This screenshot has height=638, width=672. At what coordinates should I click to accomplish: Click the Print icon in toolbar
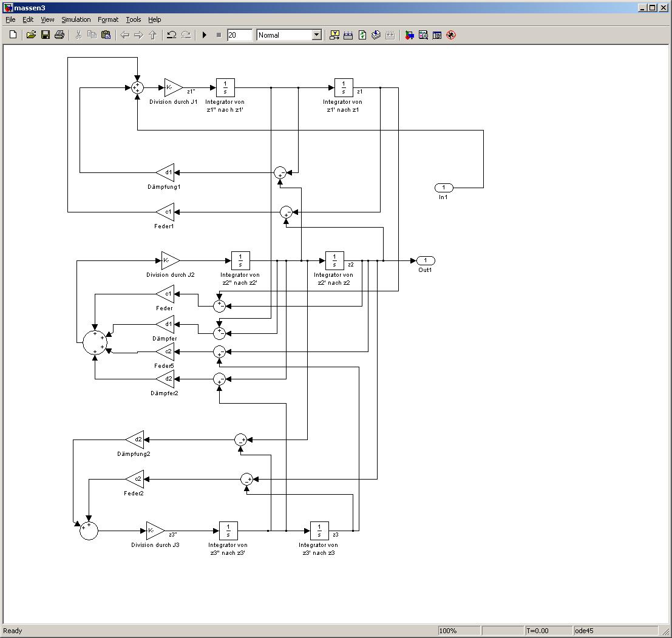pyautogui.click(x=59, y=35)
